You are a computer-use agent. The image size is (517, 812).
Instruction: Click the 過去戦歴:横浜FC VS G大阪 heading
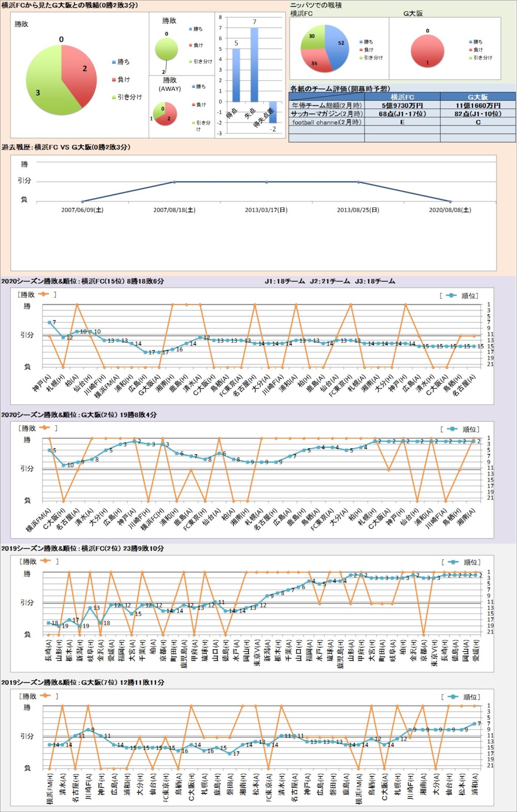(x=66, y=147)
